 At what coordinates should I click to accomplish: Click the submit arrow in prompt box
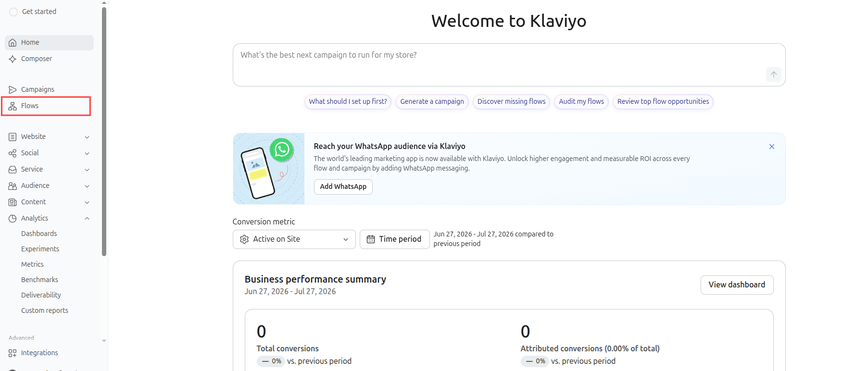773,74
